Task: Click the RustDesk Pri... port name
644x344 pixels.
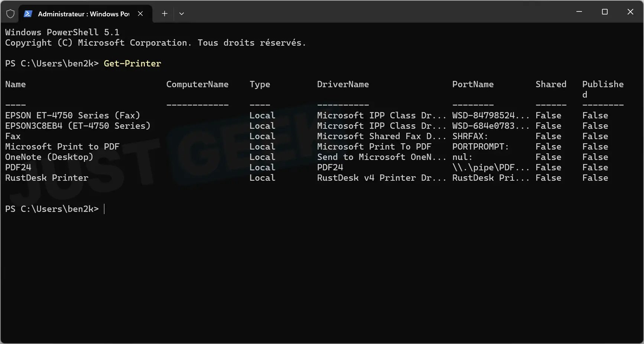Action: pos(491,178)
